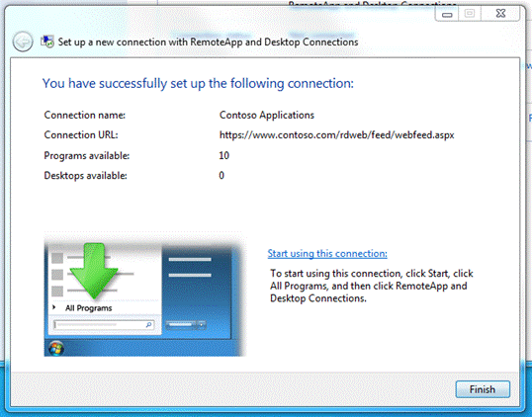532x417 pixels.
Task: Click the desktops available value 0
Action: click(222, 175)
